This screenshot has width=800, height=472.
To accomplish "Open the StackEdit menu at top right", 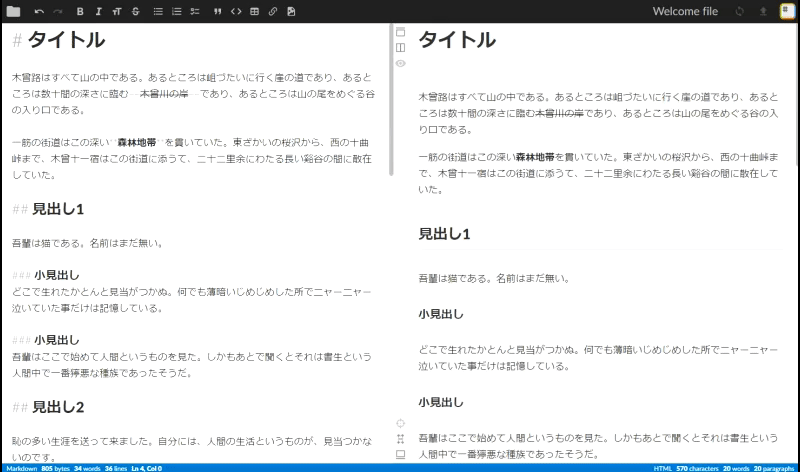I will click(x=787, y=11).
